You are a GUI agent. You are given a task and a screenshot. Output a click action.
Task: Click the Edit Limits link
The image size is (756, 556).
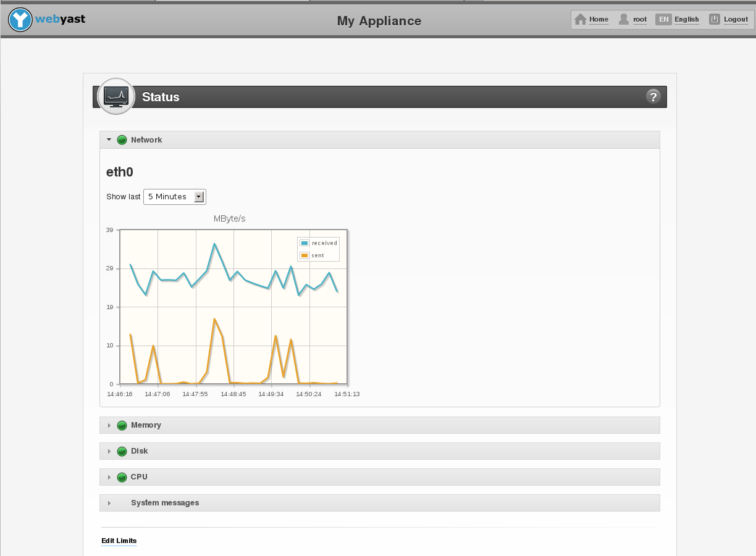click(119, 541)
